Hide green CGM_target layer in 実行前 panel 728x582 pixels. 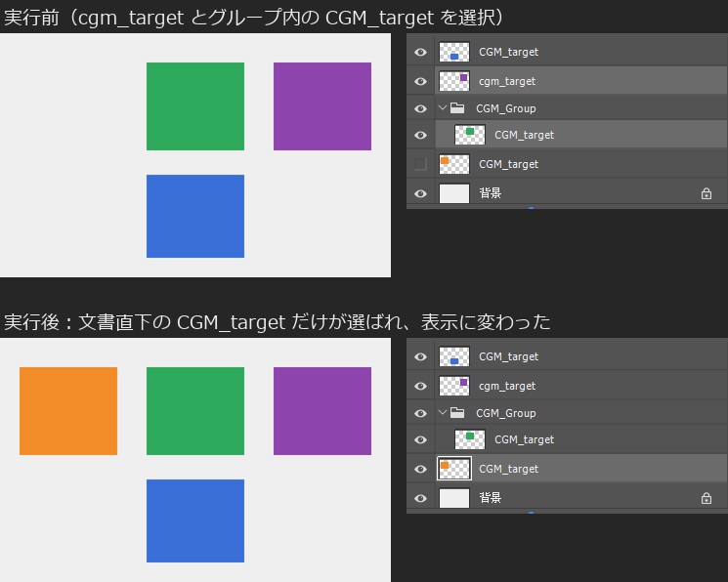pos(420,135)
